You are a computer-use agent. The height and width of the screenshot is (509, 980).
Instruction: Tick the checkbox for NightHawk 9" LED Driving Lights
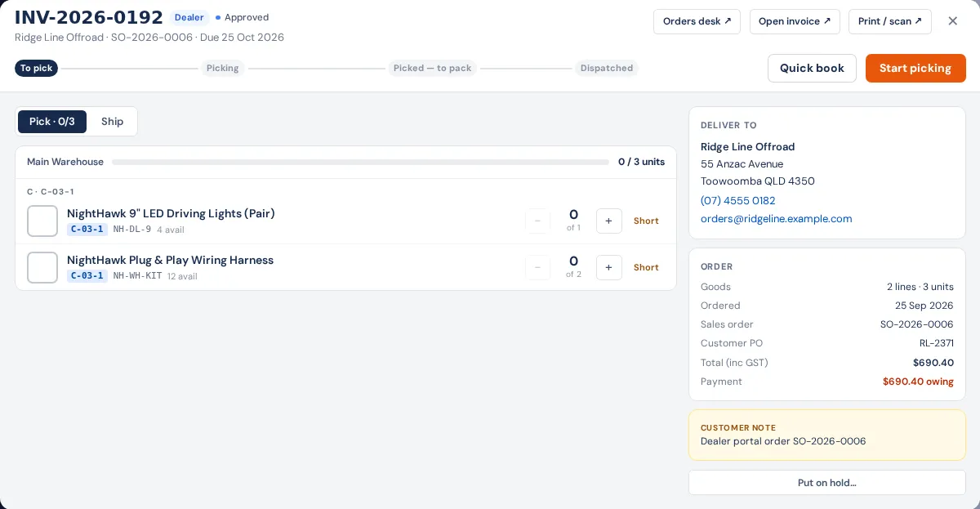pyautogui.click(x=42, y=221)
